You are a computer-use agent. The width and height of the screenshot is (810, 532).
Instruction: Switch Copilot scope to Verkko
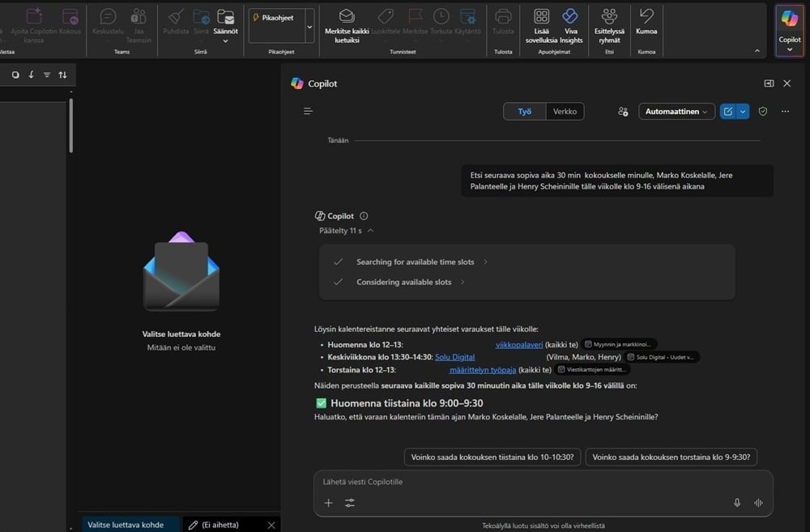coord(565,111)
